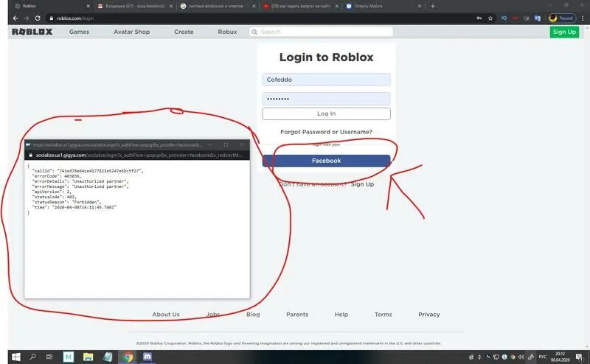This screenshot has height=364, width=590.
Task: Open the Terms footer link
Action: point(383,315)
